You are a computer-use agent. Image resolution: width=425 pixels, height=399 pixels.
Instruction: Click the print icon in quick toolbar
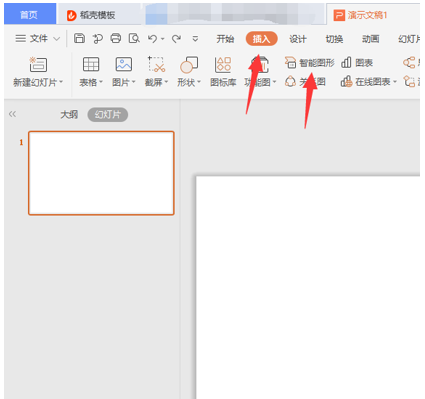point(116,39)
